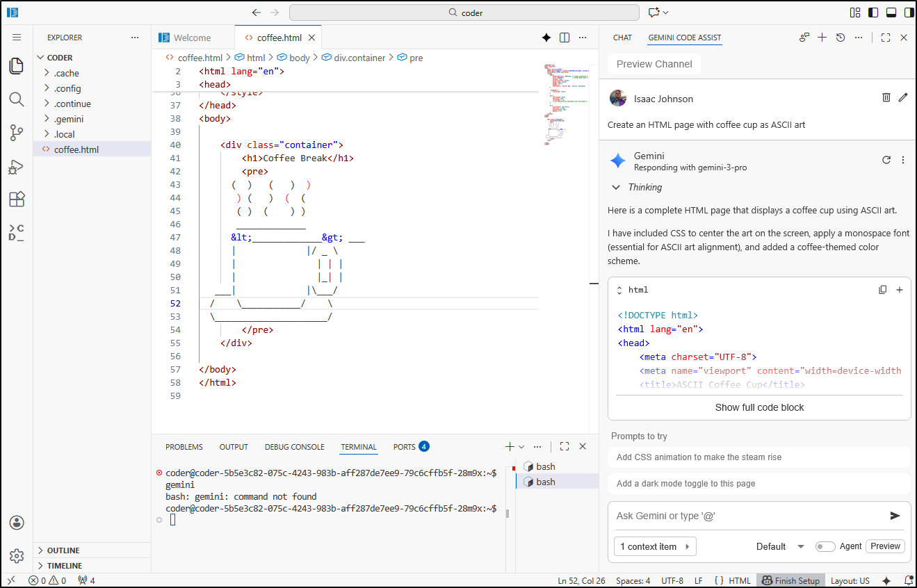The height and width of the screenshot is (588, 917).
Task: Start a new Gemini chat with the plus icon
Action: click(x=822, y=37)
